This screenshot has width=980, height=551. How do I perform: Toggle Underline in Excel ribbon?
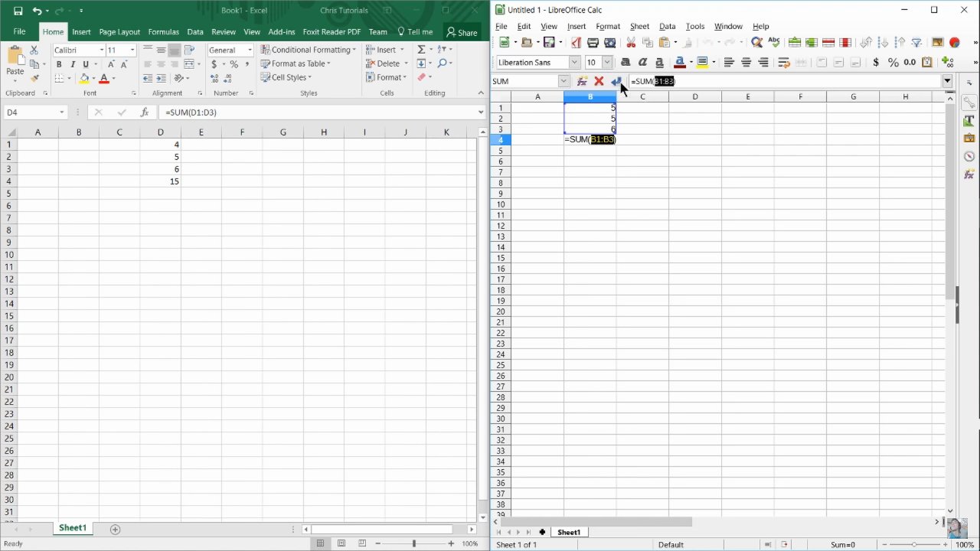[x=85, y=64]
